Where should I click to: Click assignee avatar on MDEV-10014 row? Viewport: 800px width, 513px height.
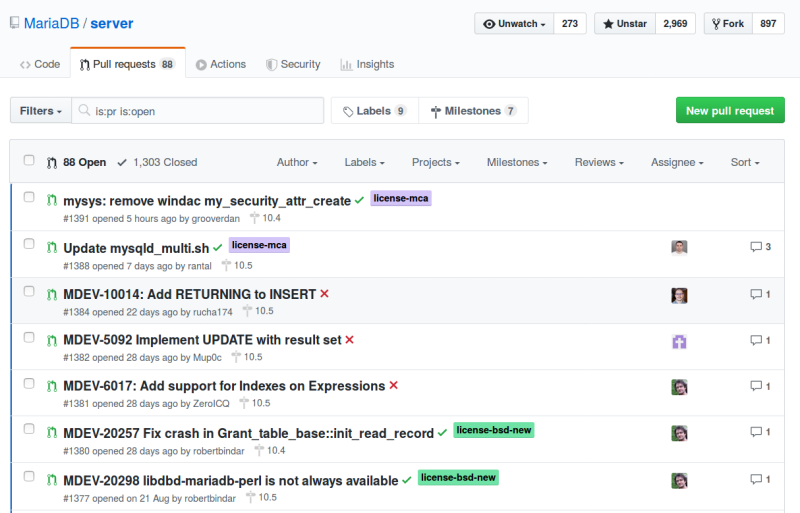pos(679,295)
